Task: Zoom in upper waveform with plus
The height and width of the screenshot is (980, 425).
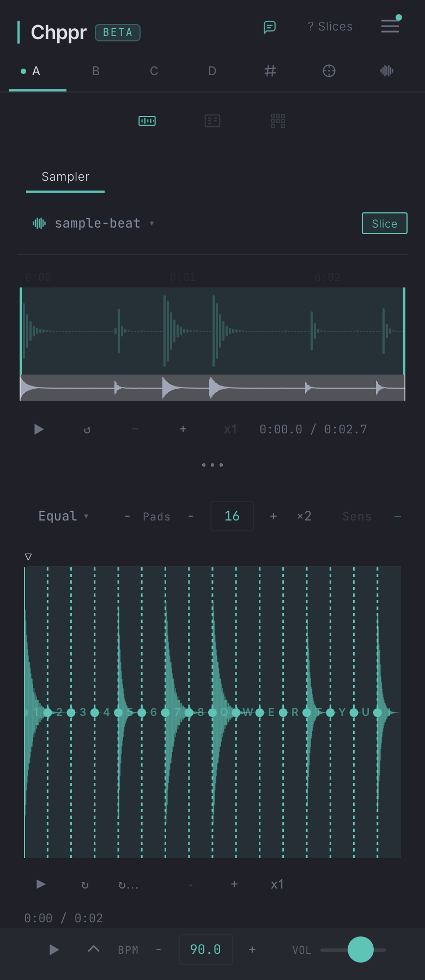Action: pyautogui.click(x=183, y=430)
